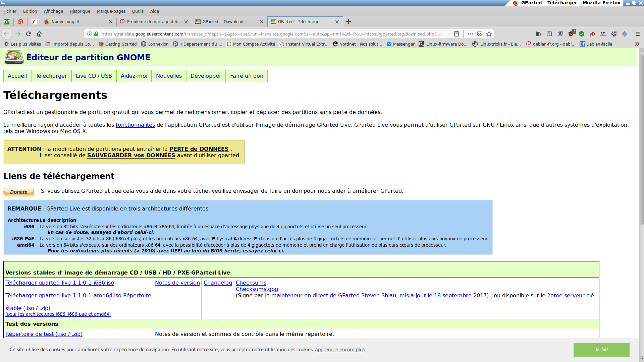Image resolution: width=644 pixels, height=362 pixels.
Task: Toggle reader view in address bar
Action: (x=457, y=34)
